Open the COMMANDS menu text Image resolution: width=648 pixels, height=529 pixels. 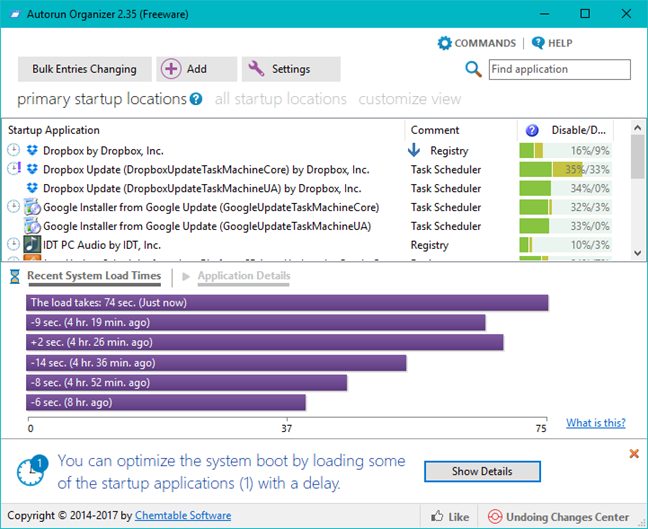(x=485, y=43)
